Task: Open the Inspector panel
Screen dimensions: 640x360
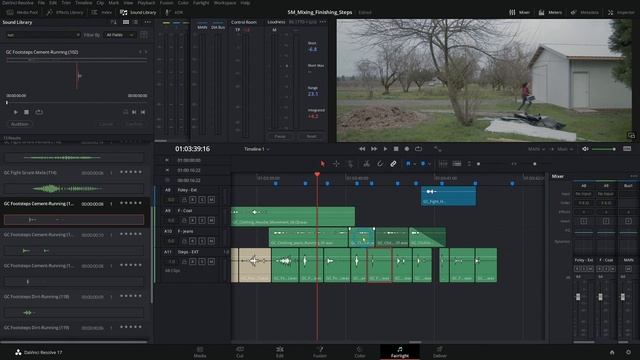Action: (x=621, y=13)
